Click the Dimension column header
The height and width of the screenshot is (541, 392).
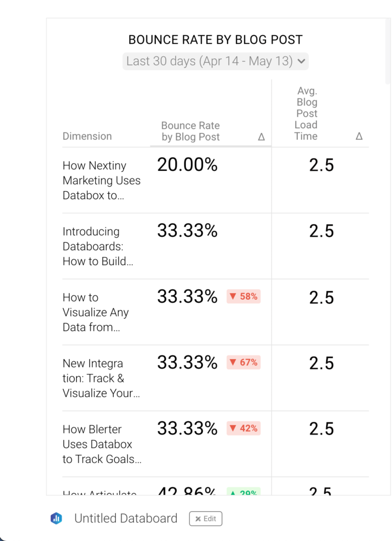pos(87,136)
